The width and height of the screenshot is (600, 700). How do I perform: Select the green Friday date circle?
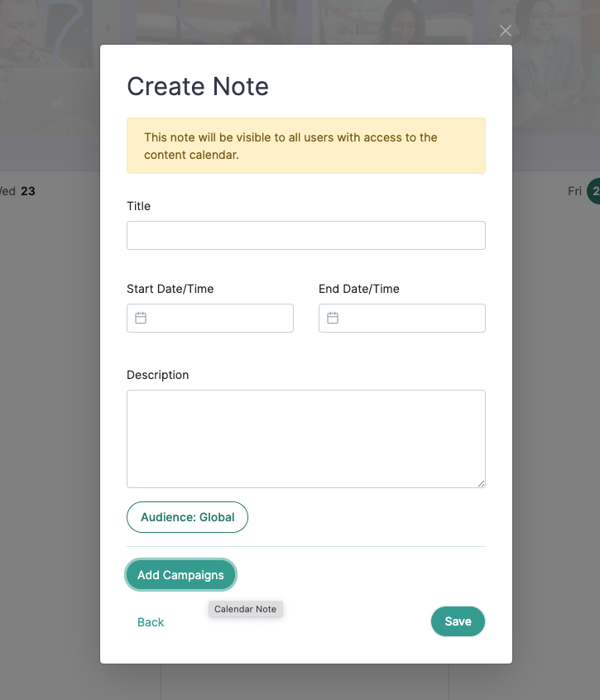click(593, 191)
